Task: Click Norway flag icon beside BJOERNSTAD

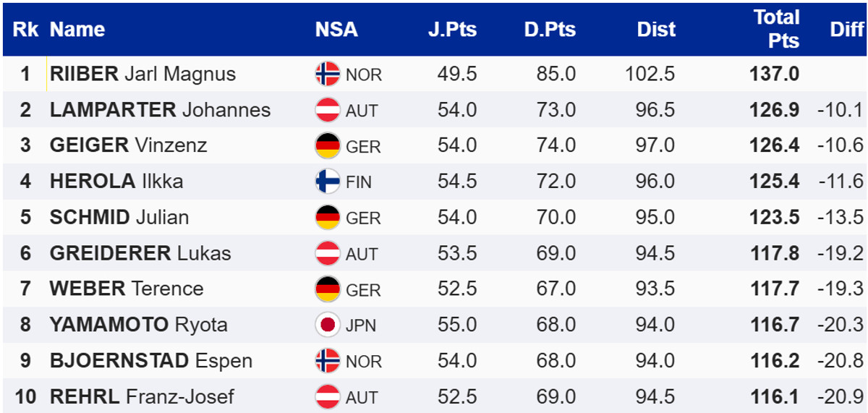Action: point(328,360)
